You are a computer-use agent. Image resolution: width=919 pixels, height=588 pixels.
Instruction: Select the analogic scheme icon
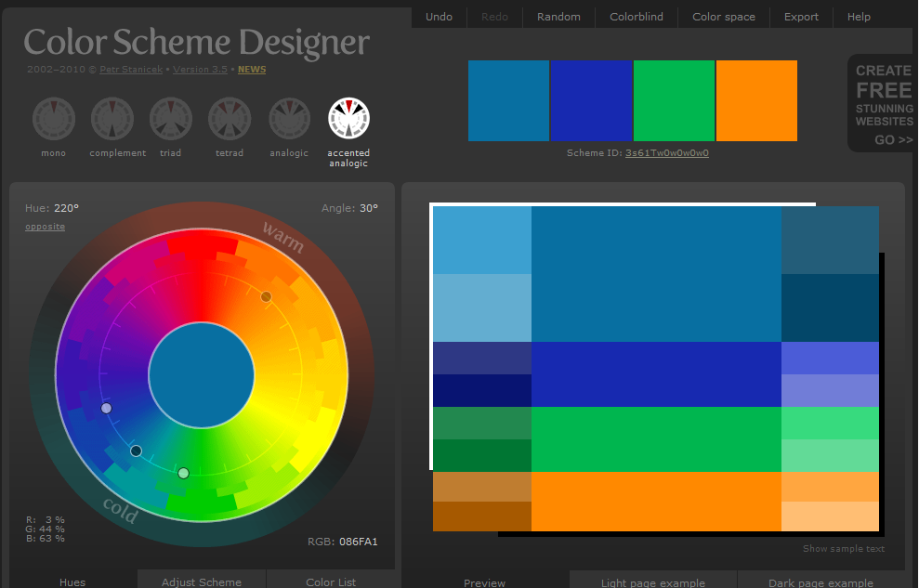pos(289,120)
